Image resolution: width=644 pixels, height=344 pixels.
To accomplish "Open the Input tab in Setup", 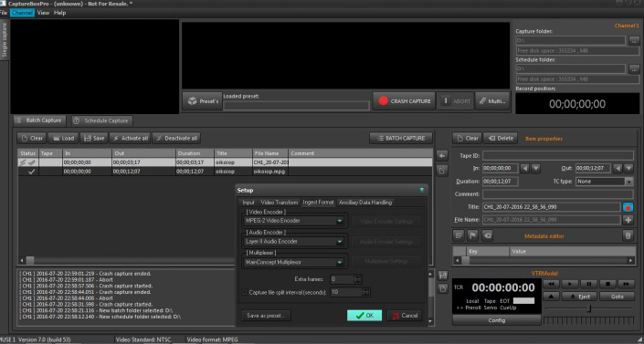I will [x=248, y=203].
